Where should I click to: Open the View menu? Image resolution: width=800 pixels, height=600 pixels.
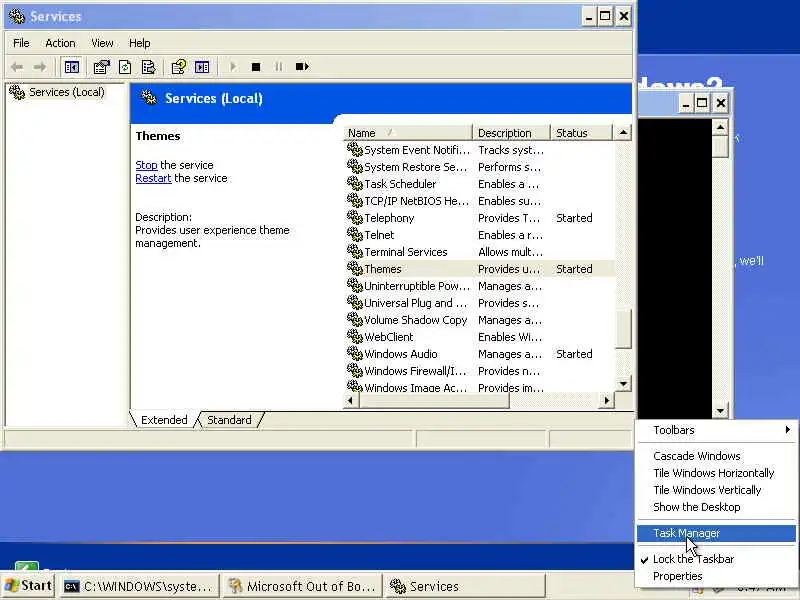(x=102, y=43)
